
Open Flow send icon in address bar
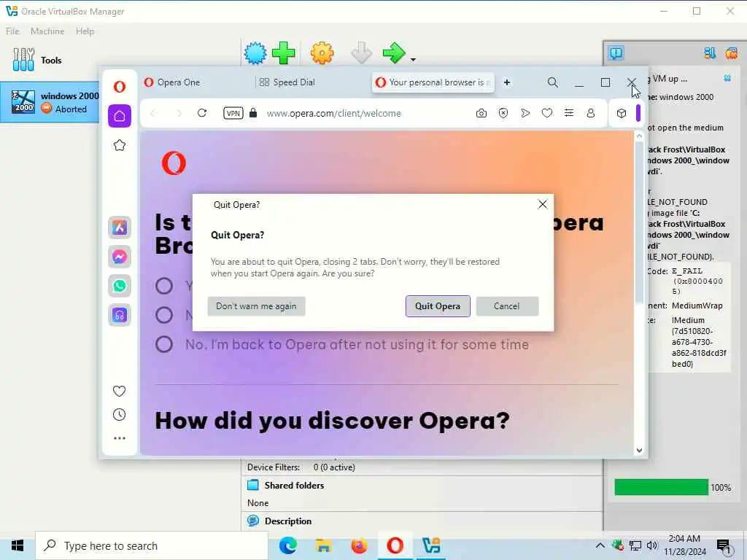[x=525, y=113]
